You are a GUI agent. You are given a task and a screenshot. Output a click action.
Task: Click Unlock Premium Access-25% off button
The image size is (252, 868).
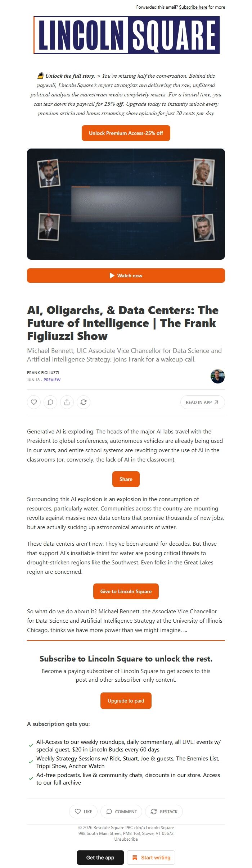click(126, 133)
